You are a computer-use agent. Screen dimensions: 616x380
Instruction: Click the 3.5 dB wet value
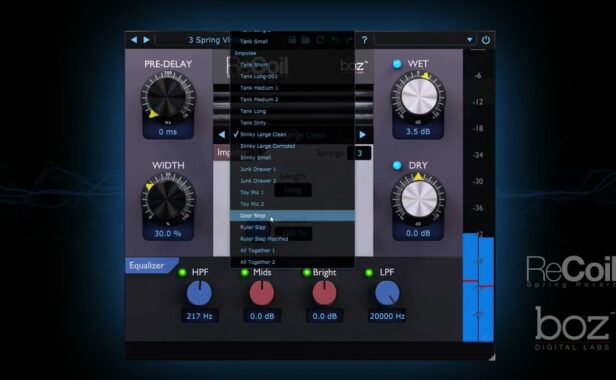click(418, 132)
